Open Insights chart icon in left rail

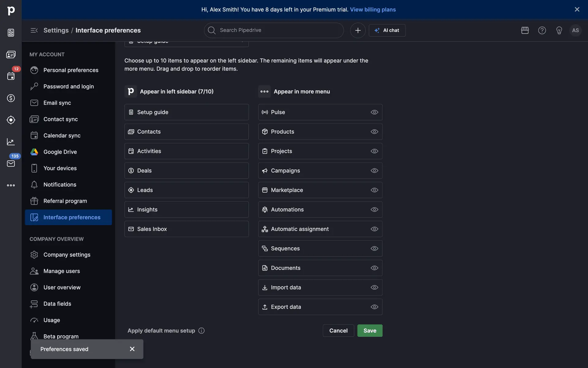(11, 142)
